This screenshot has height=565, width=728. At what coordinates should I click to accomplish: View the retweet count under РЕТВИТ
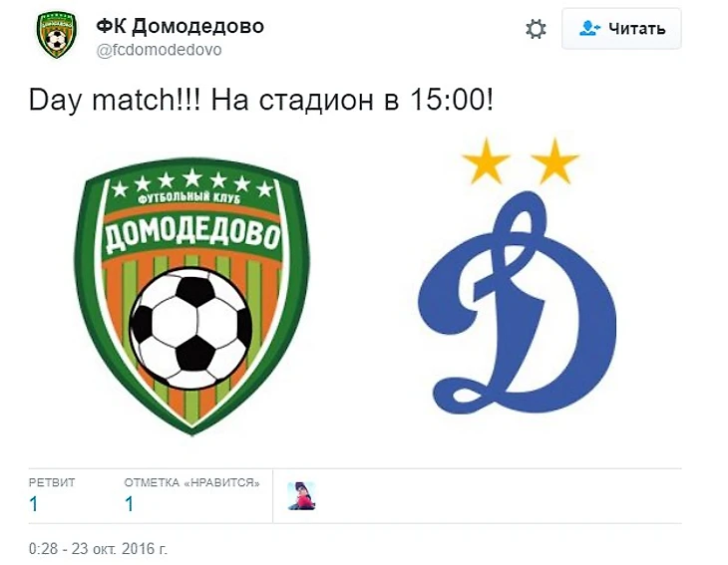click(34, 504)
